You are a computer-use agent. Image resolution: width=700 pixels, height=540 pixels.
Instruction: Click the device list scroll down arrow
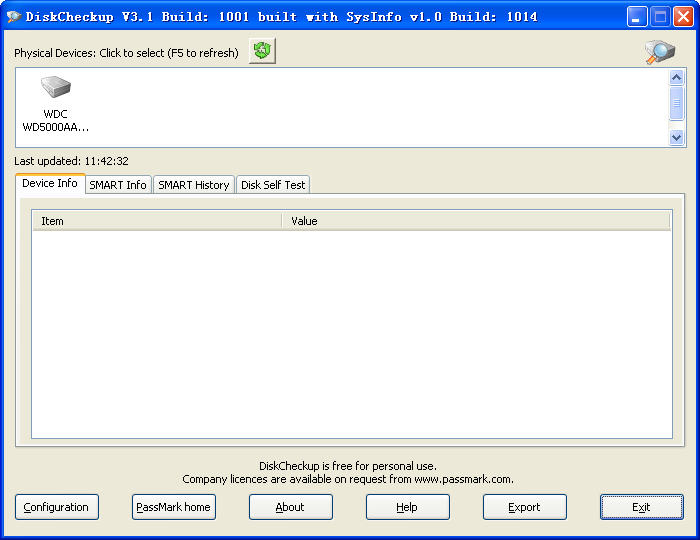[x=676, y=137]
